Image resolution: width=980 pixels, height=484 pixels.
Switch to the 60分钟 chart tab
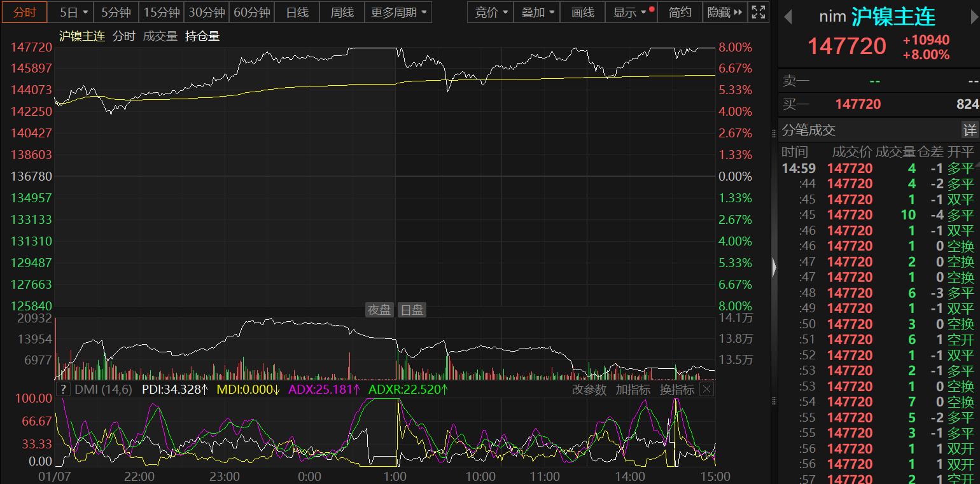252,12
